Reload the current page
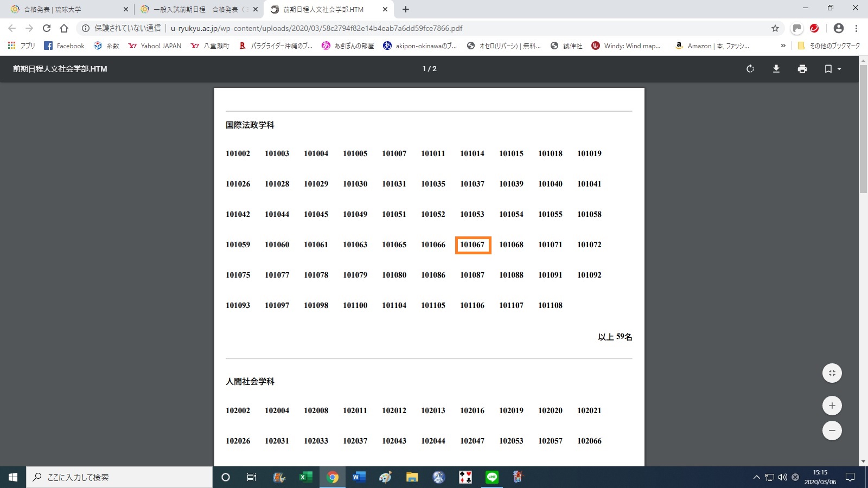Screen dimensions: 868x488 click(x=47, y=28)
